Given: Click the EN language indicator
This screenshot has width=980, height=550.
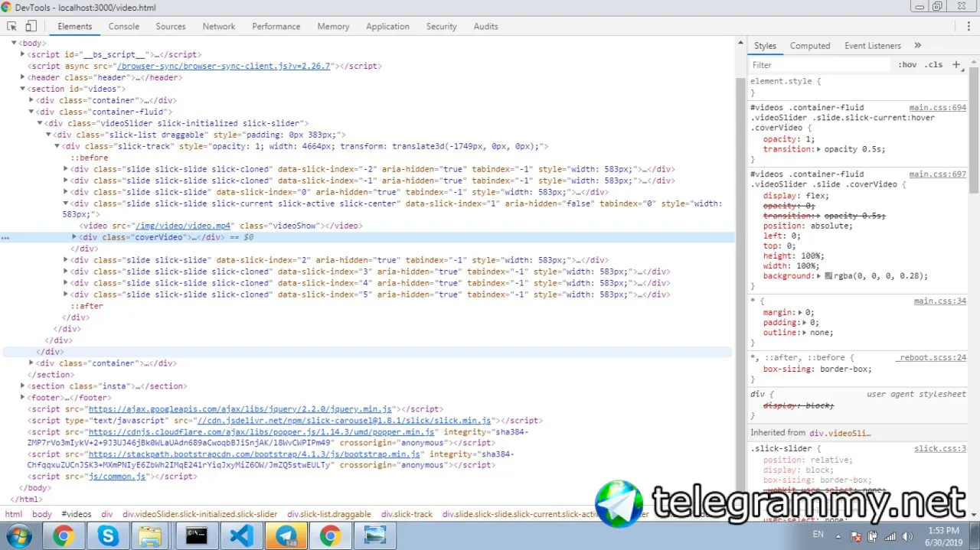Looking at the screenshot, I should coord(818,534).
